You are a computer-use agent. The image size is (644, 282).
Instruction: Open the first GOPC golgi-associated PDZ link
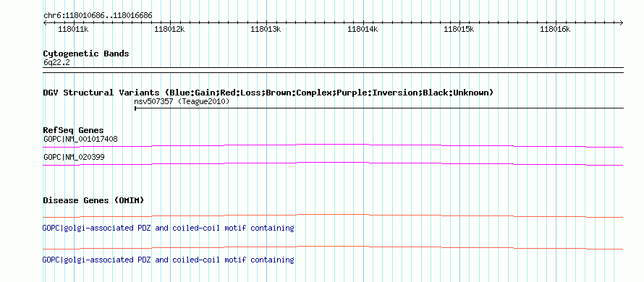(168, 228)
